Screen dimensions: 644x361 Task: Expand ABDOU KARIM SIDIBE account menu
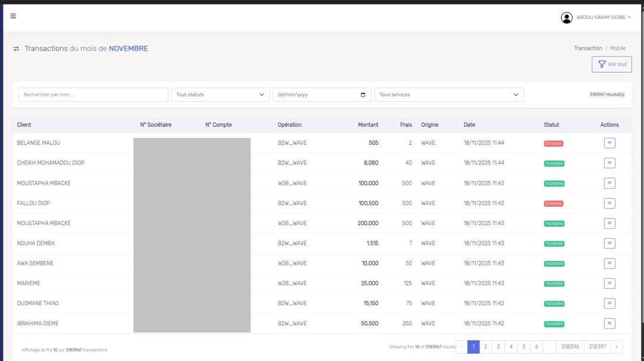coord(603,18)
